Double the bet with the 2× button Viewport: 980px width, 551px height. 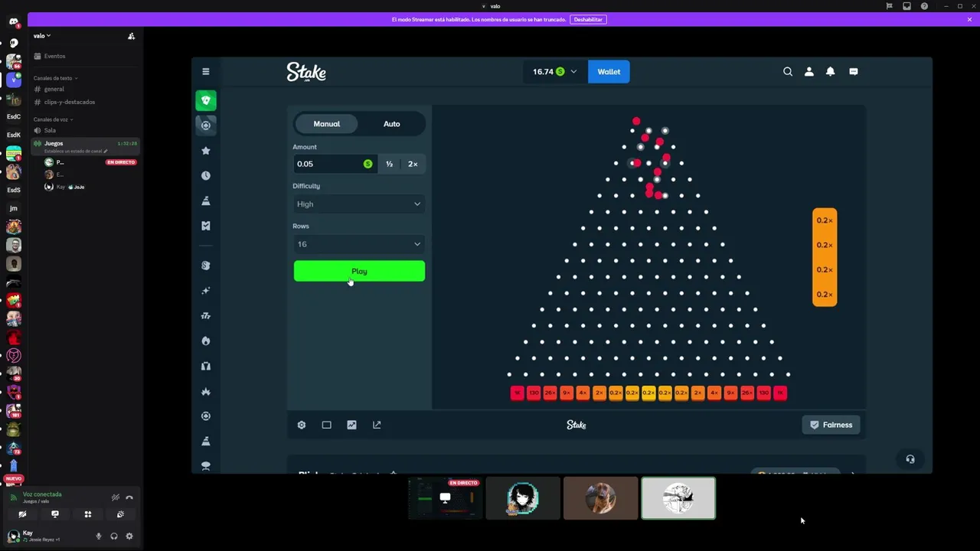pyautogui.click(x=413, y=164)
